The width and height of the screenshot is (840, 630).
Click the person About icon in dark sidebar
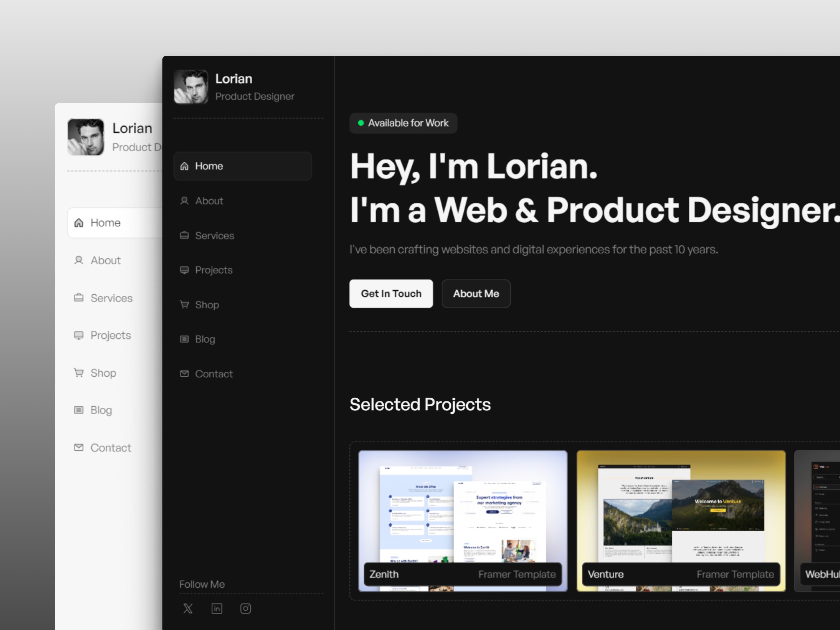click(184, 201)
